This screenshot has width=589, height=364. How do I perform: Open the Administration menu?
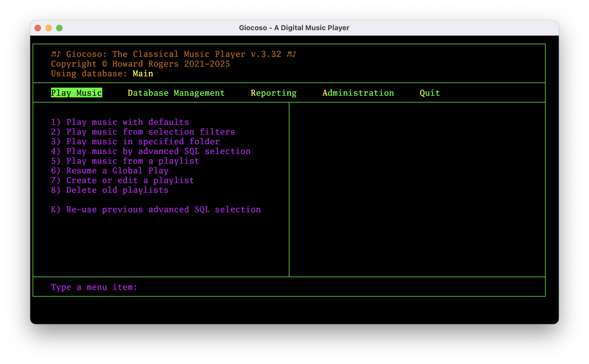358,93
